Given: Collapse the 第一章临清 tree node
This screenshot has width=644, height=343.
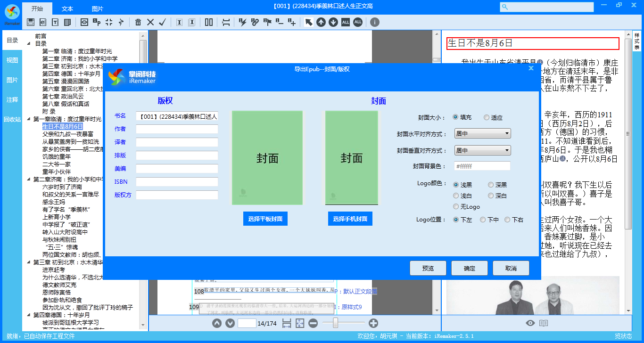Looking at the screenshot, I should 30,119.
